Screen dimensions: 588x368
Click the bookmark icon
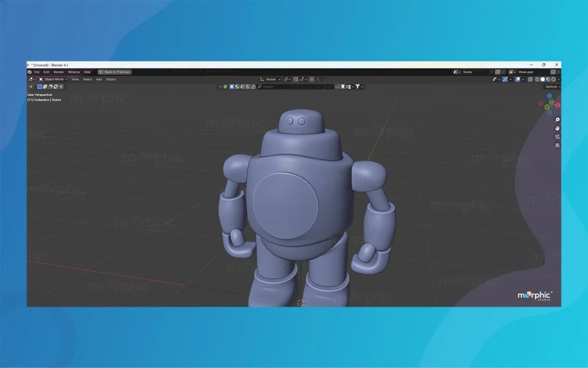[343, 87]
